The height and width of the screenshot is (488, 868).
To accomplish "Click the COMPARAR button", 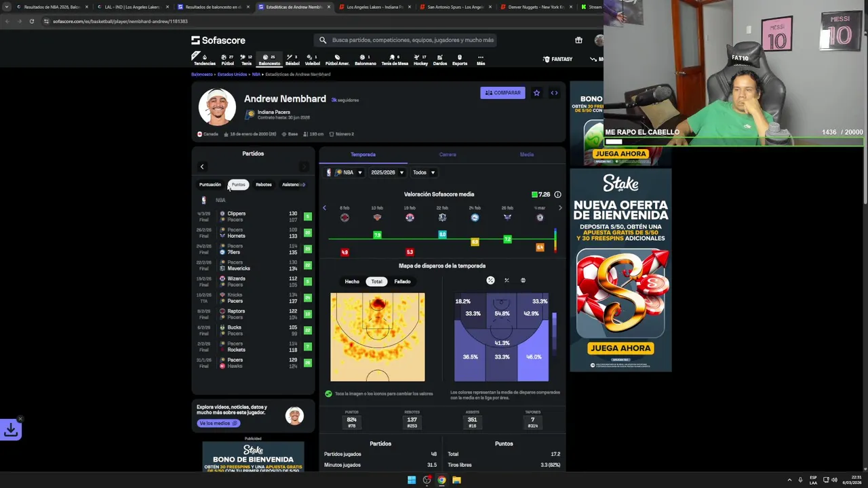I will click(x=502, y=93).
